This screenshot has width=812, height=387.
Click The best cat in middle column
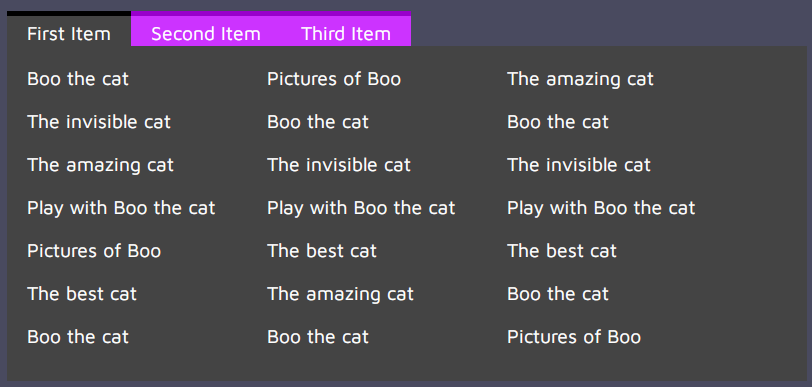(x=322, y=251)
